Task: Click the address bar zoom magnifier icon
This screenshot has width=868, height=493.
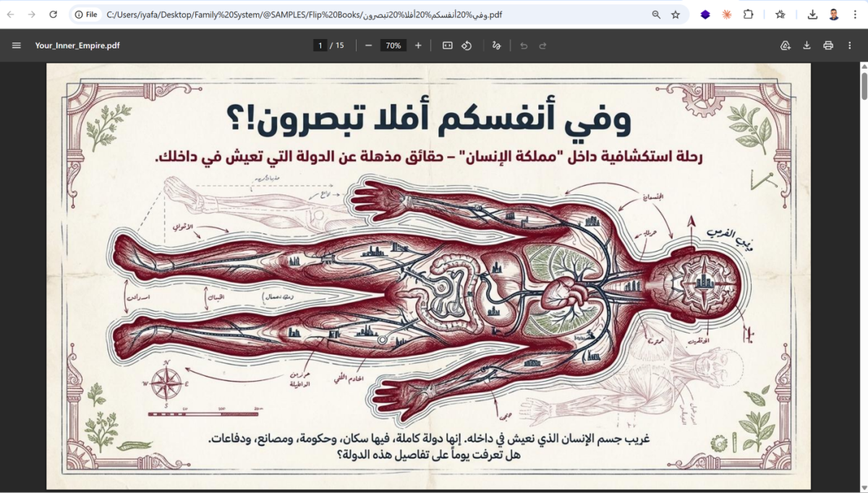Action: 656,14
